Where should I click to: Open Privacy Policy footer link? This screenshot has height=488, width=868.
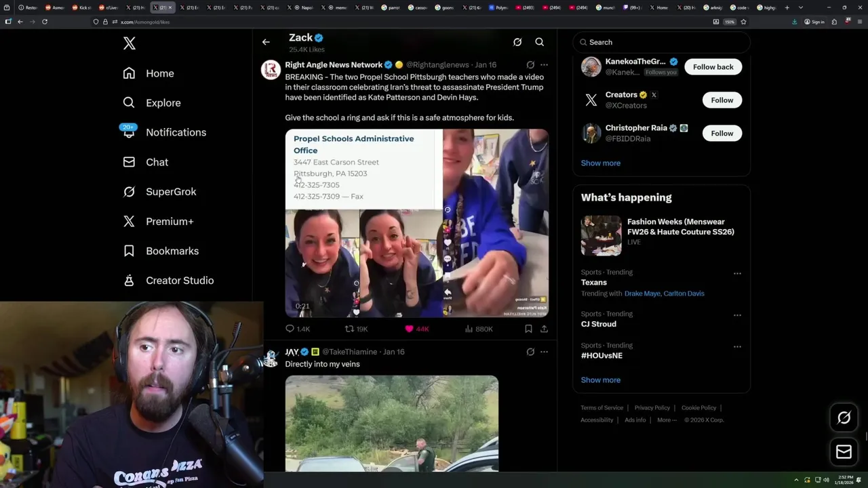click(x=652, y=408)
